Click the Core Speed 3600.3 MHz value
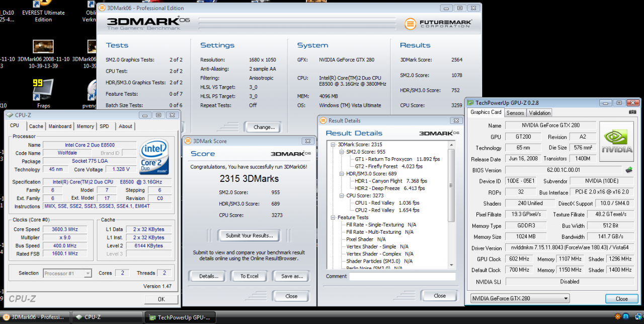Screen dimensions: 644x324 click(x=66, y=229)
